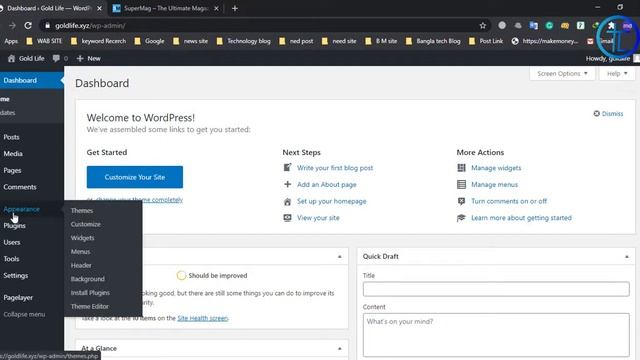The height and width of the screenshot is (360, 640).
Task: Focus the Quick Draft Title field
Action: pos(496,289)
